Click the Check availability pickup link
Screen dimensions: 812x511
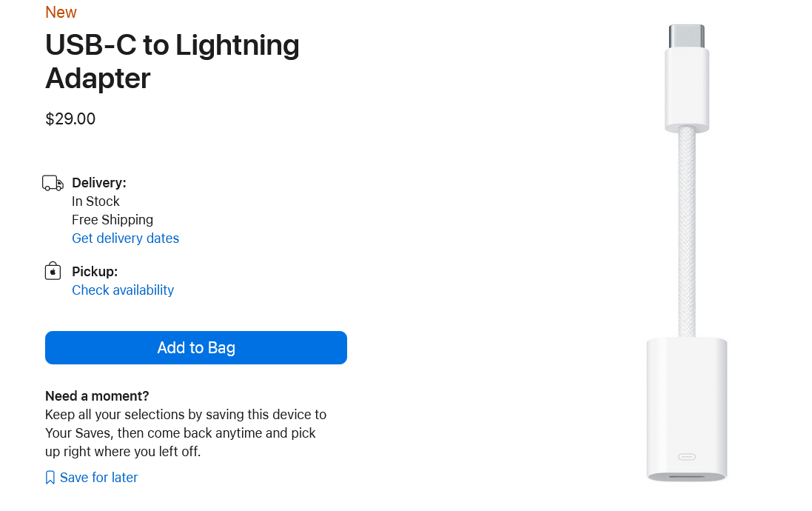point(123,290)
